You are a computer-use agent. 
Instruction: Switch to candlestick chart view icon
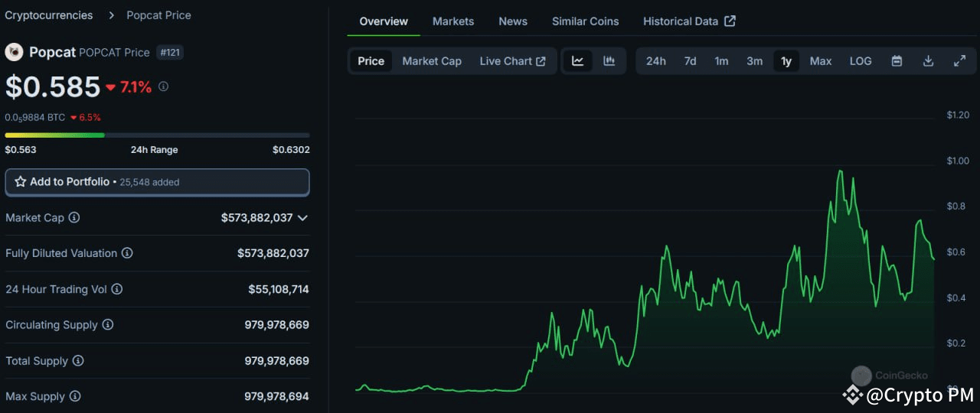(609, 61)
